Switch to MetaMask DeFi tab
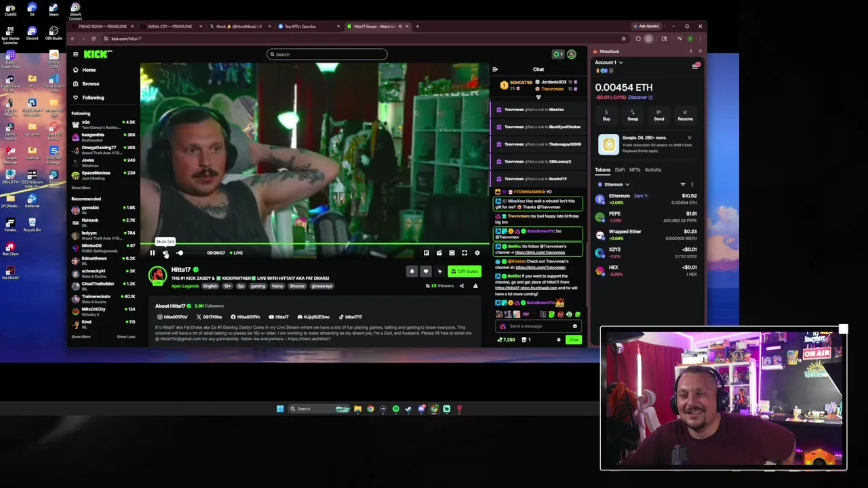This screenshot has width=868, height=488. [620, 170]
